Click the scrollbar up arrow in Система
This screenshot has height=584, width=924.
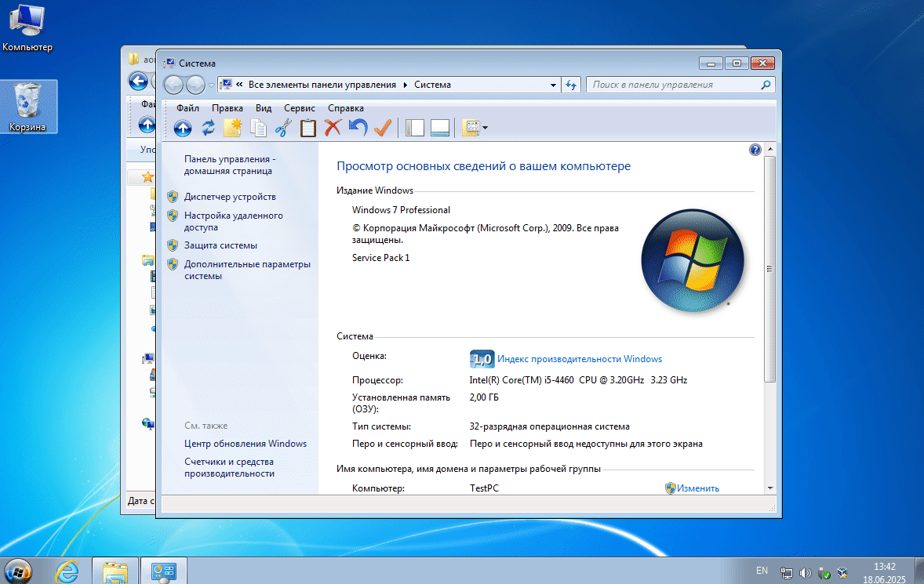coord(769,150)
